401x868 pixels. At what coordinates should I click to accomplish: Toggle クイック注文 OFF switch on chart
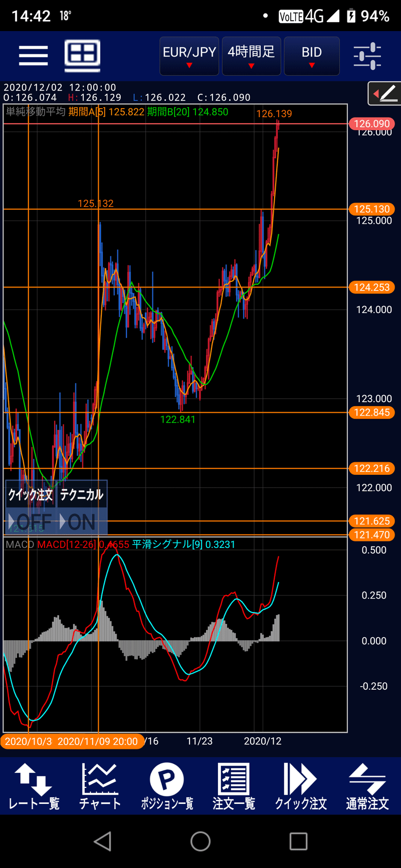pyautogui.click(x=30, y=522)
